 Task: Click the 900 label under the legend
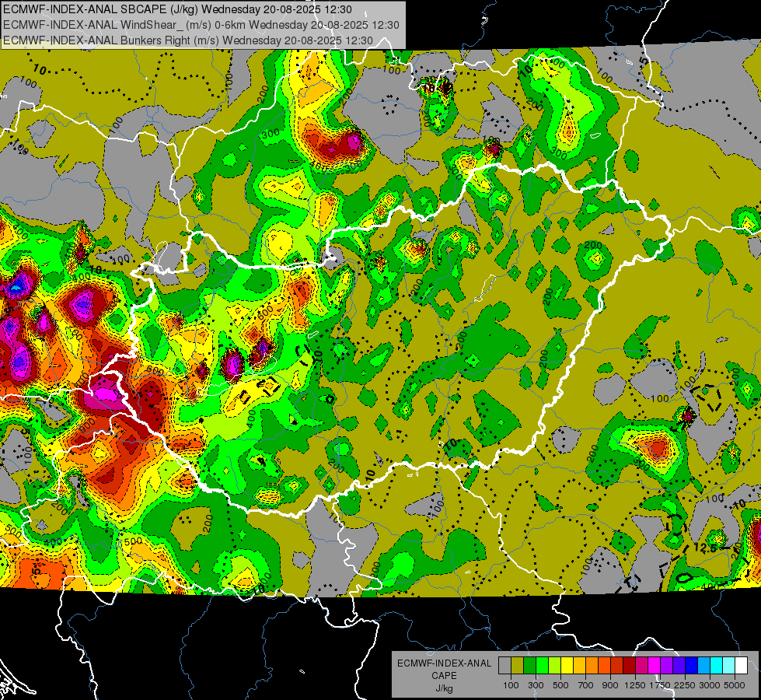pyautogui.click(x=610, y=685)
